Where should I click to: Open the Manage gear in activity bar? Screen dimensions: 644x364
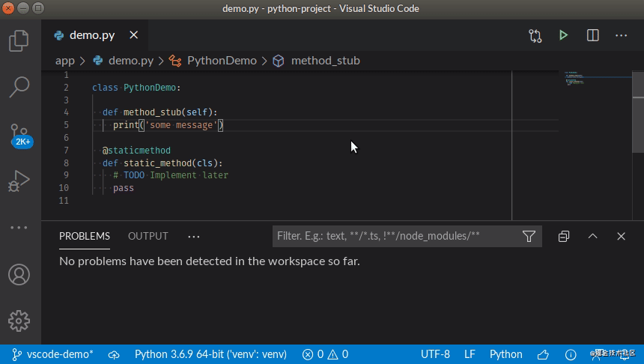tap(19, 320)
